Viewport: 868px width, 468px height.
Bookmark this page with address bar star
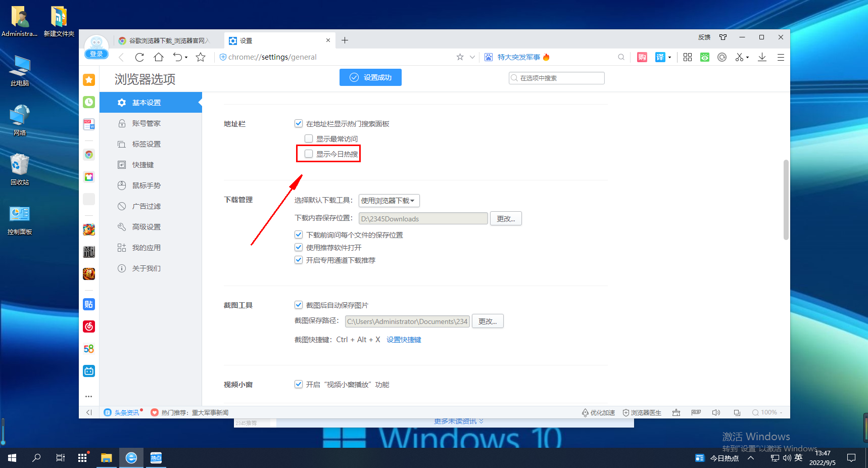click(x=460, y=57)
